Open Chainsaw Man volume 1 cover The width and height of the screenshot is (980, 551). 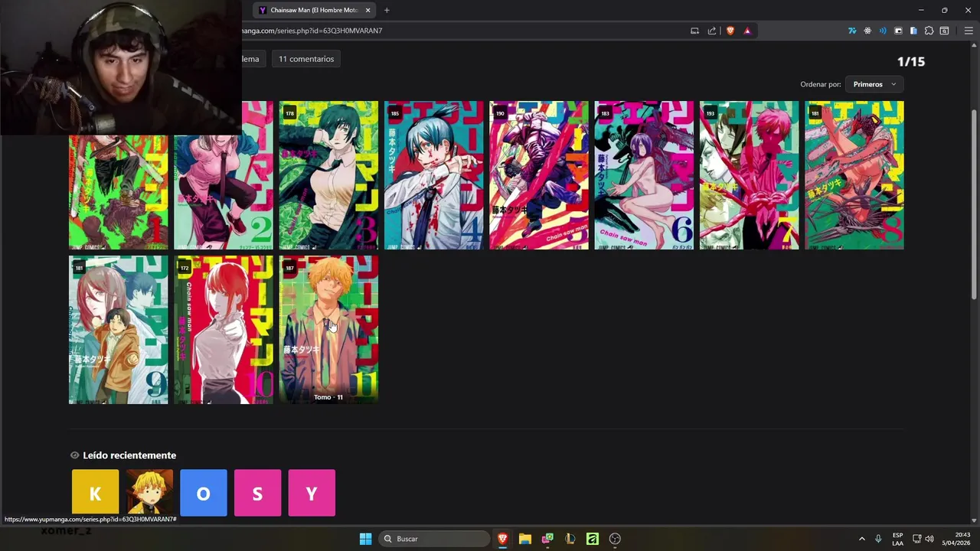(119, 192)
